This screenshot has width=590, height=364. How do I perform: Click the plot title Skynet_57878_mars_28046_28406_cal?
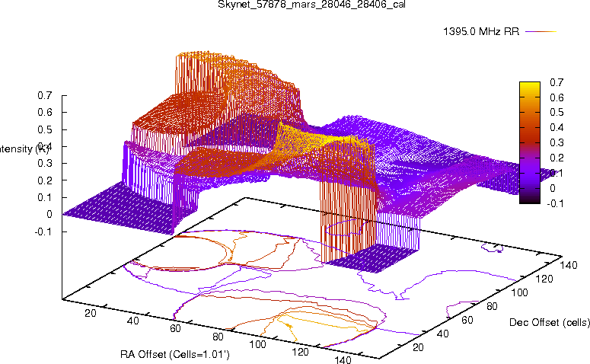[x=311, y=5]
